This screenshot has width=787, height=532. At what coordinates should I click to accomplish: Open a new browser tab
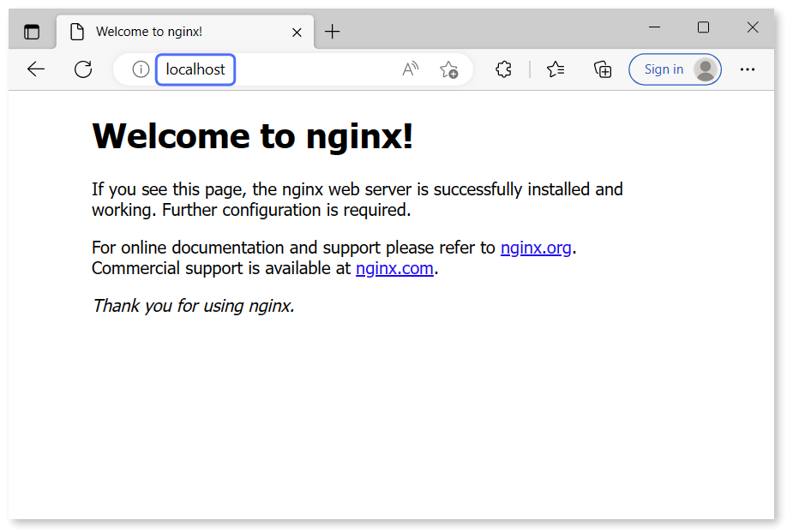(x=333, y=31)
